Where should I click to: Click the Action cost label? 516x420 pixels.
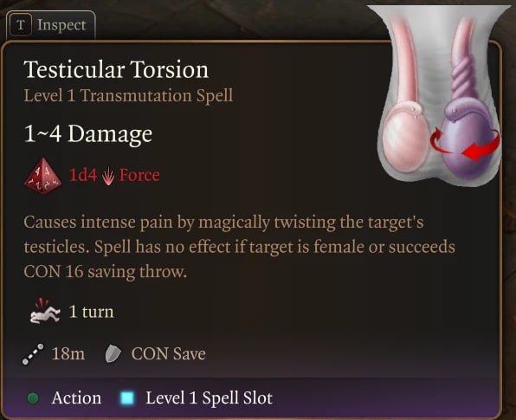[x=76, y=398]
